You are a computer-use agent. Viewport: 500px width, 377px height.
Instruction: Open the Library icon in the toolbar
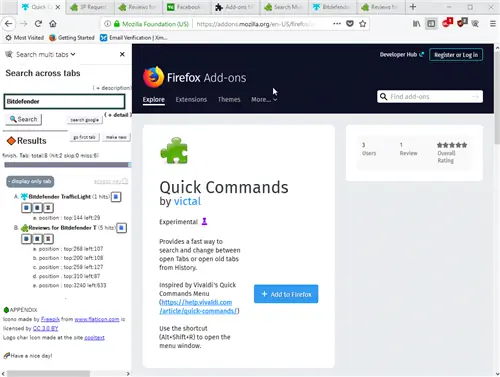click(x=416, y=24)
